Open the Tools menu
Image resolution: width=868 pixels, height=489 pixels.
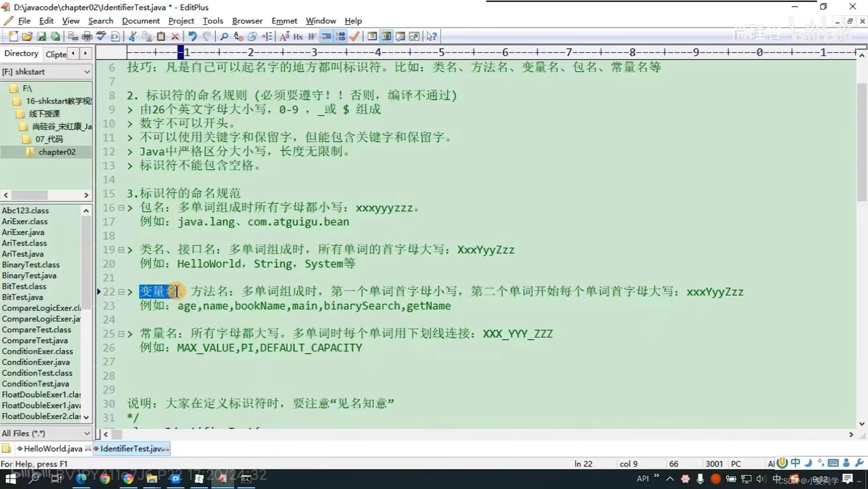[212, 21]
